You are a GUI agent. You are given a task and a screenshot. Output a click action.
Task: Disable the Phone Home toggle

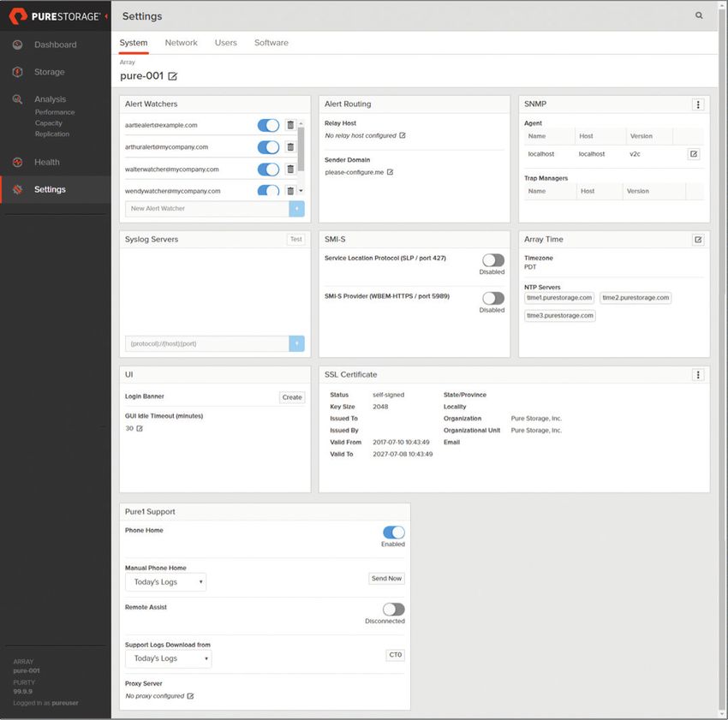coord(394,533)
